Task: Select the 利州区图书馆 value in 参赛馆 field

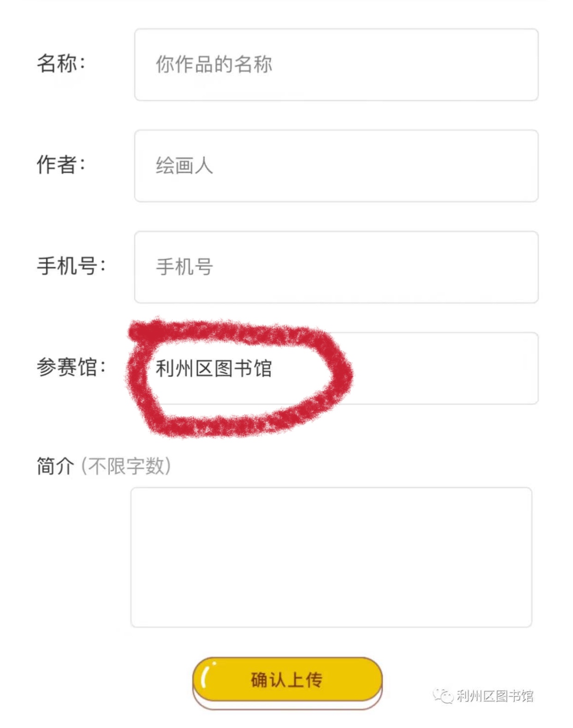Action: [x=214, y=369]
